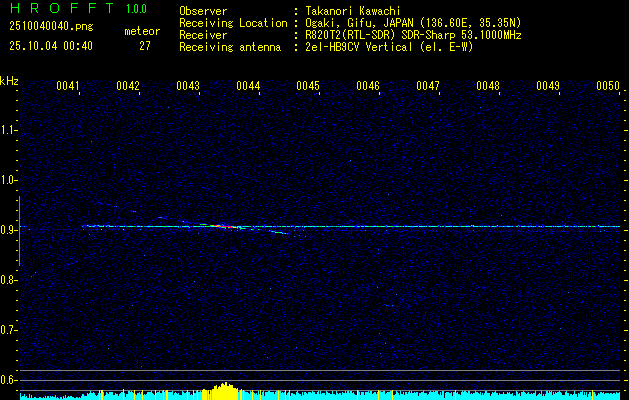
Task: Click the 0044 time marker label
Action: 248,86
